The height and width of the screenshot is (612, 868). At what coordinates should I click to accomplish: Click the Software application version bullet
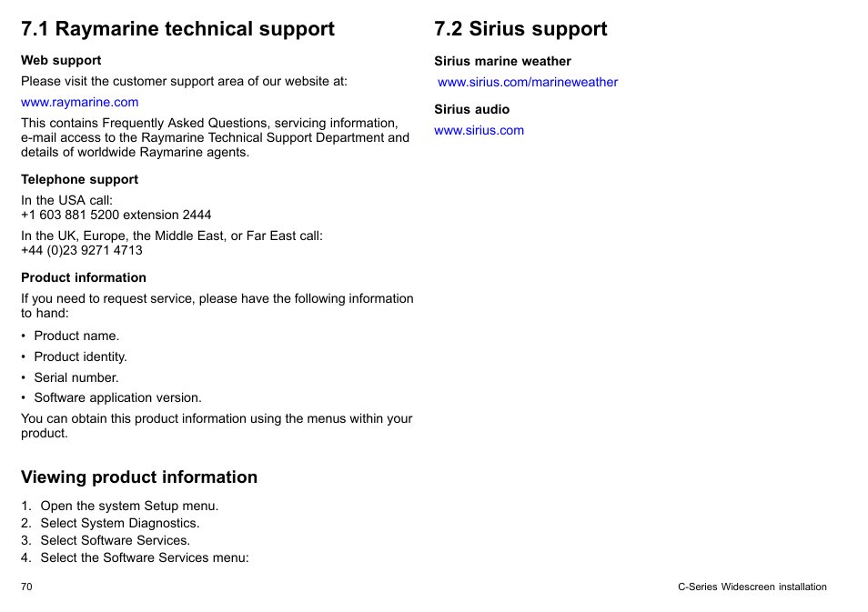118,398
